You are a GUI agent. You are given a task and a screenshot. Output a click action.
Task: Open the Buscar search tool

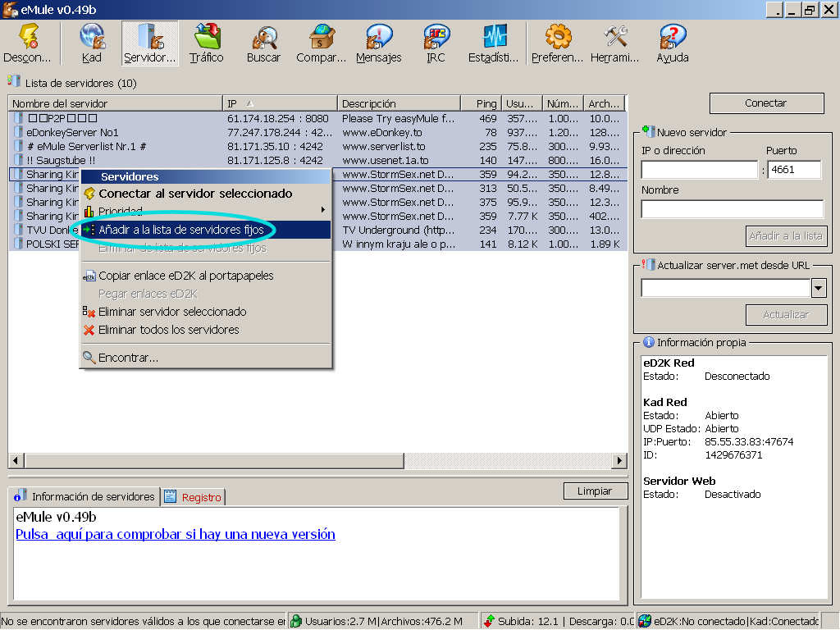(x=263, y=43)
